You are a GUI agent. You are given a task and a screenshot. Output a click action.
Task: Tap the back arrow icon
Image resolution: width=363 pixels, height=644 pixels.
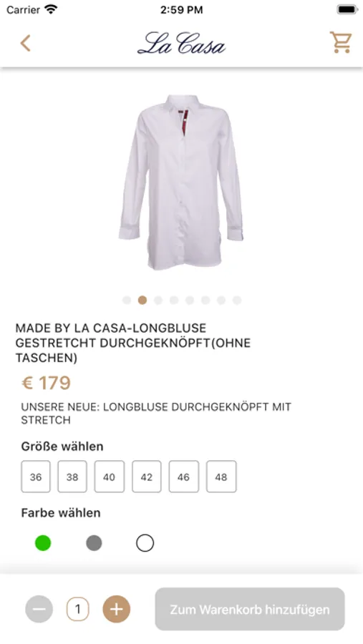point(26,43)
